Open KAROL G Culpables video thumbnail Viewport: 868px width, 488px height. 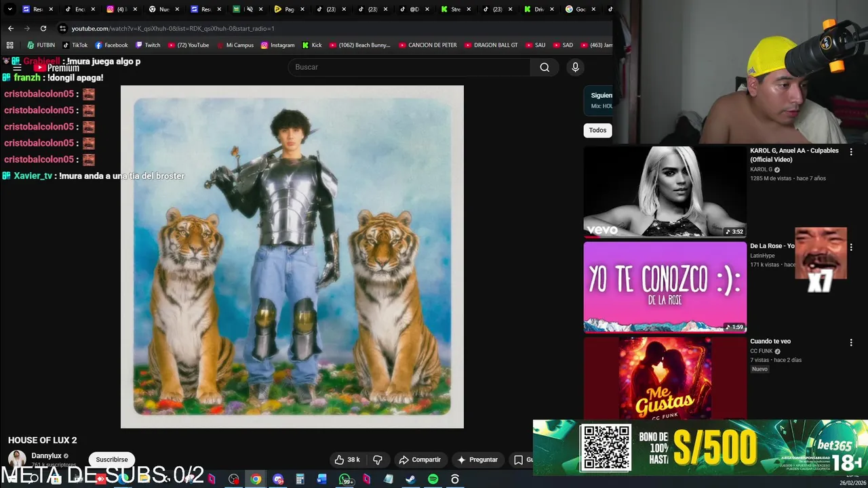point(665,192)
